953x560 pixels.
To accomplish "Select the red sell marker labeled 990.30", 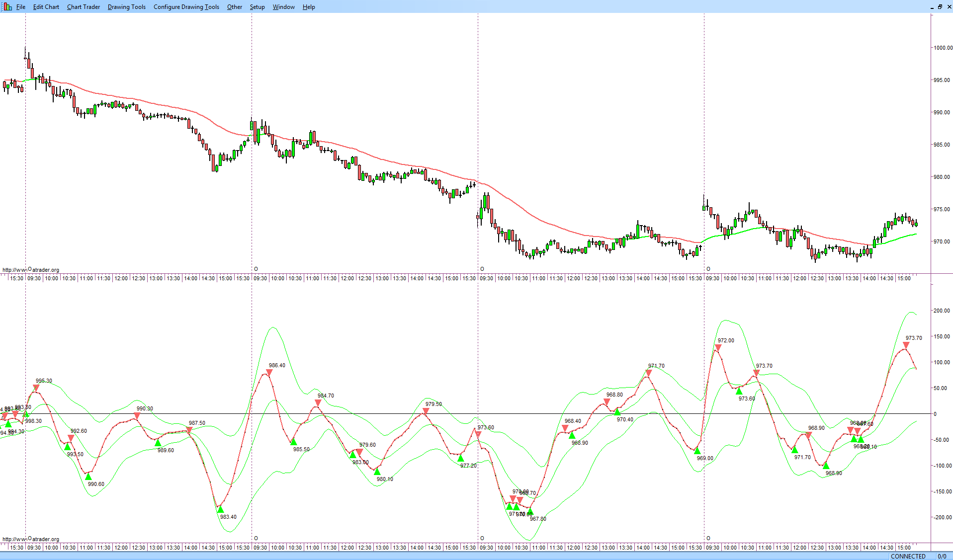I will (137, 415).
